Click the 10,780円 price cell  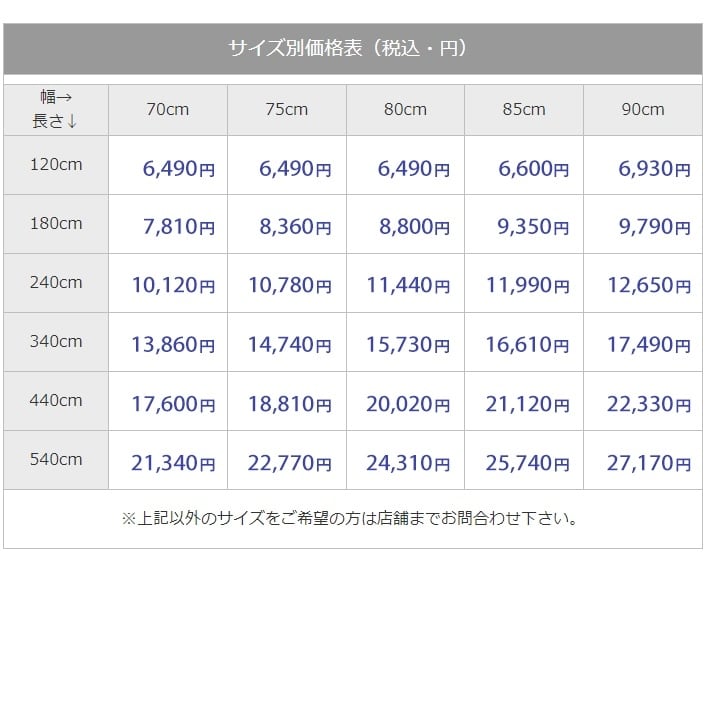[287, 283]
